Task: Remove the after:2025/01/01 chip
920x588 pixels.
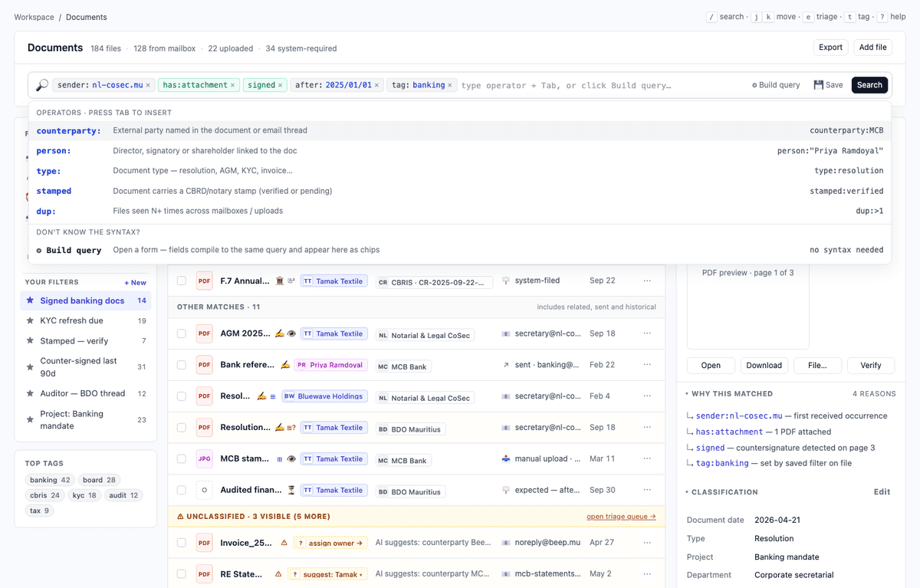Action: pos(376,85)
